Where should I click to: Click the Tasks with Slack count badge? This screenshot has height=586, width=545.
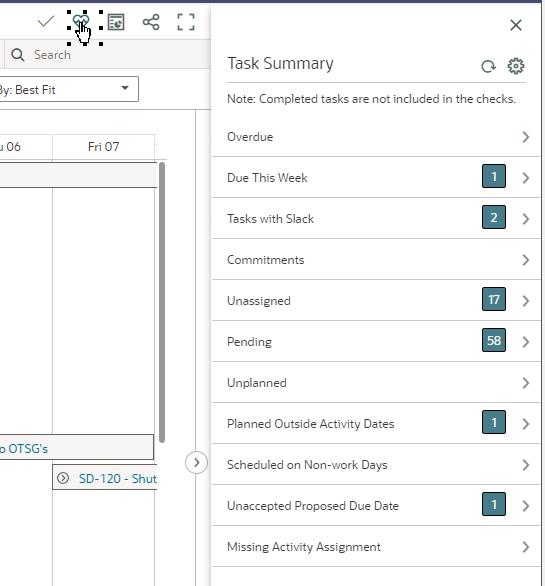click(494, 217)
